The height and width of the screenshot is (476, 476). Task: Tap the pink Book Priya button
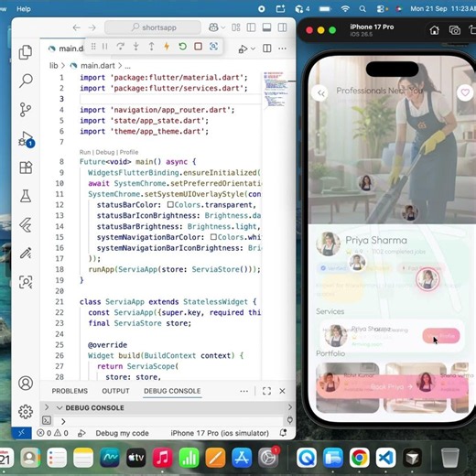[x=392, y=386]
